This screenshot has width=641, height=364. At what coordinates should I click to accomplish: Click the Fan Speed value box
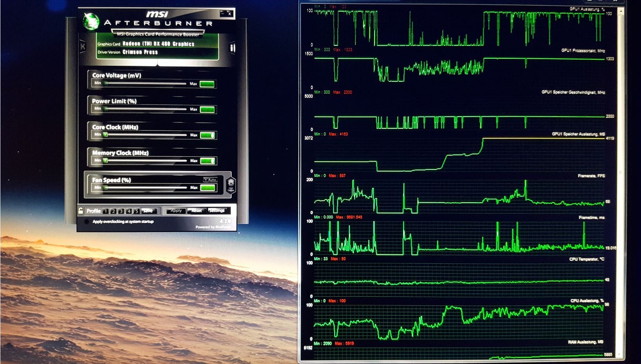pyautogui.click(x=207, y=188)
